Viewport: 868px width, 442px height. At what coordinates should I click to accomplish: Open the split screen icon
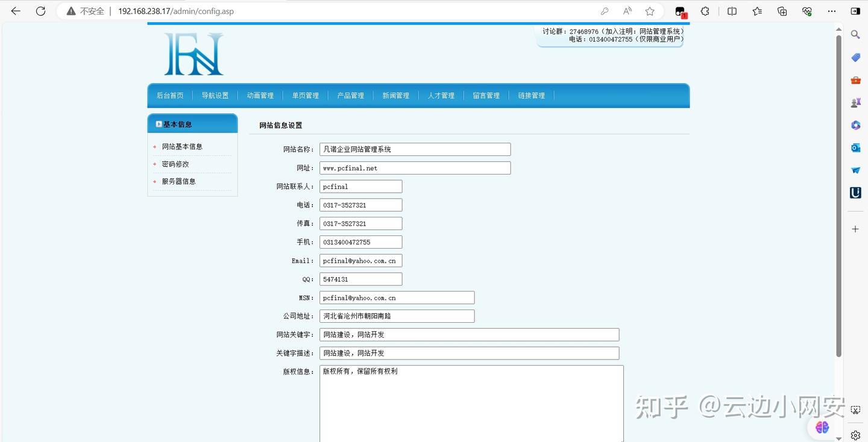point(731,11)
